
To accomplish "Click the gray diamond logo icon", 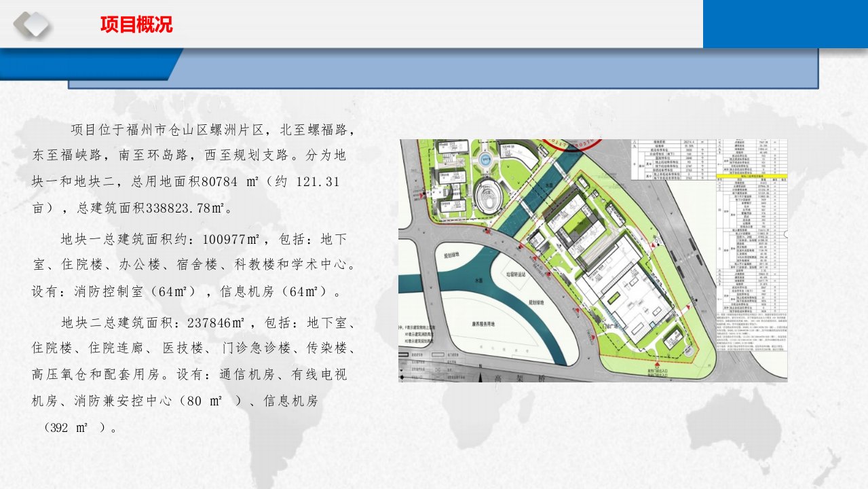I will tap(33, 25).
